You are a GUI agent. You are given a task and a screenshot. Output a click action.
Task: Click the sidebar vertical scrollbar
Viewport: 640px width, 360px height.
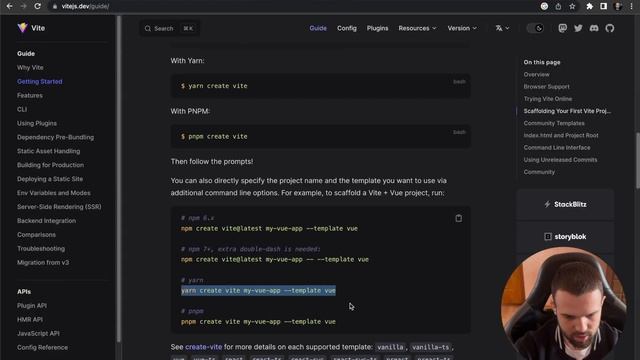click(119, 179)
